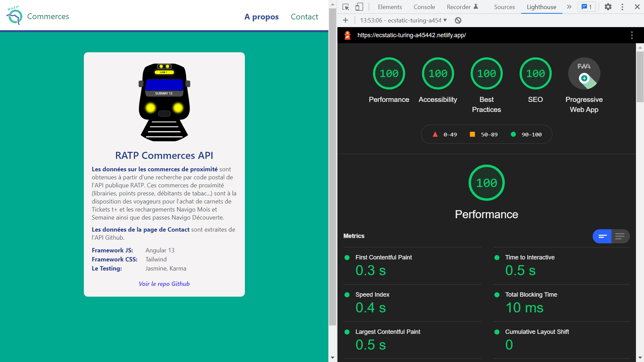Click the webpage scrollbar down arrow
Image resolution: width=644 pixels, height=362 pixels.
(332, 358)
